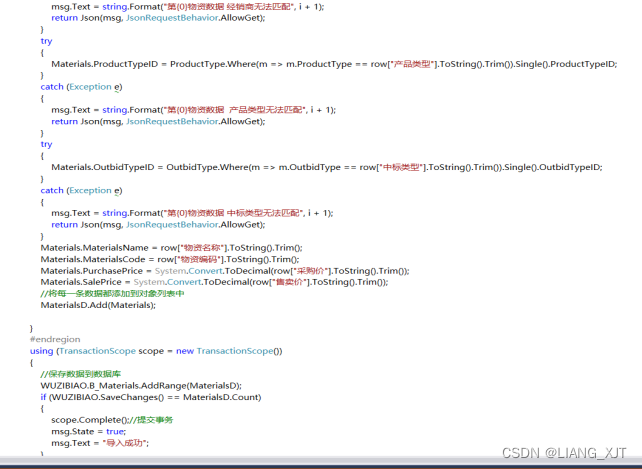Click the MaterialsD.Add(Materials) statement
This screenshot has height=469, width=642.
coord(98,305)
